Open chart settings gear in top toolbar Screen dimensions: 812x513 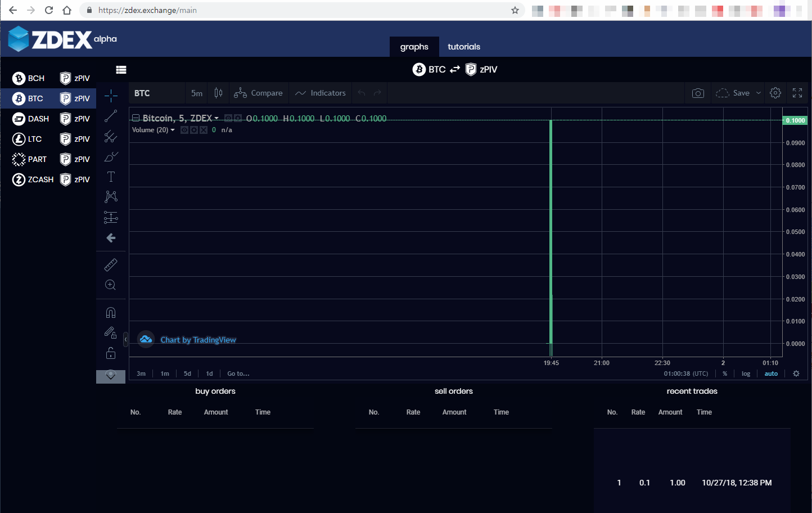775,93
